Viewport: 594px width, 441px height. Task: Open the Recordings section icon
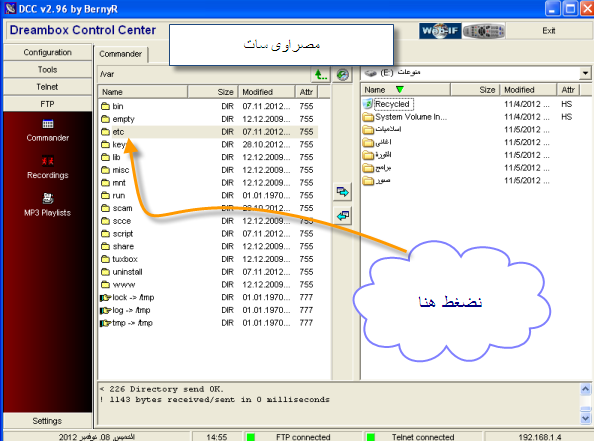(48, 161)
